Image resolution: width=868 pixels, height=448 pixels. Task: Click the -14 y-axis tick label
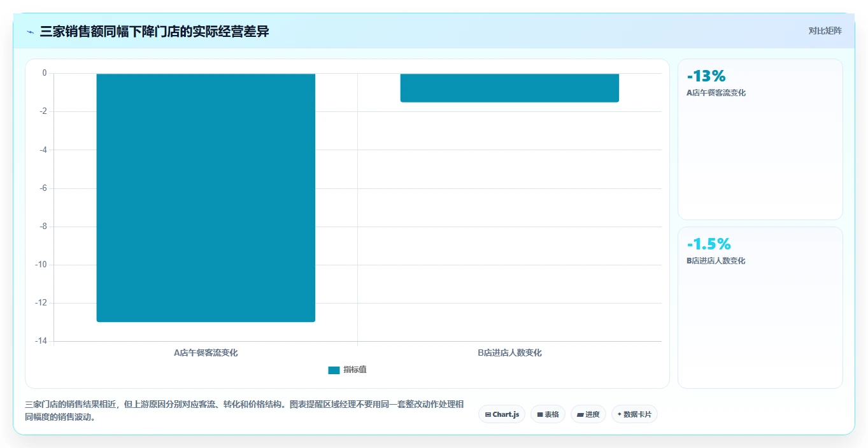40,341
